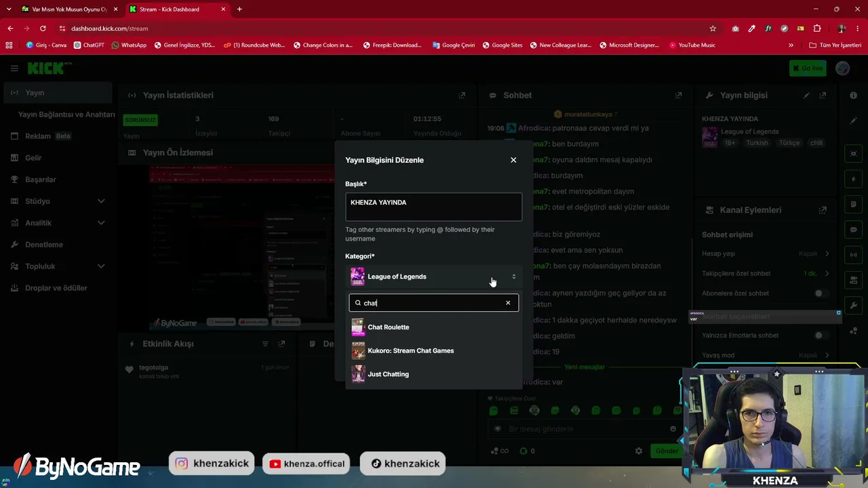The image size is (868, 488).
Task: Toggle Yalnızca Emotlarla sohbet switch
Action: (x=821, y=335)
